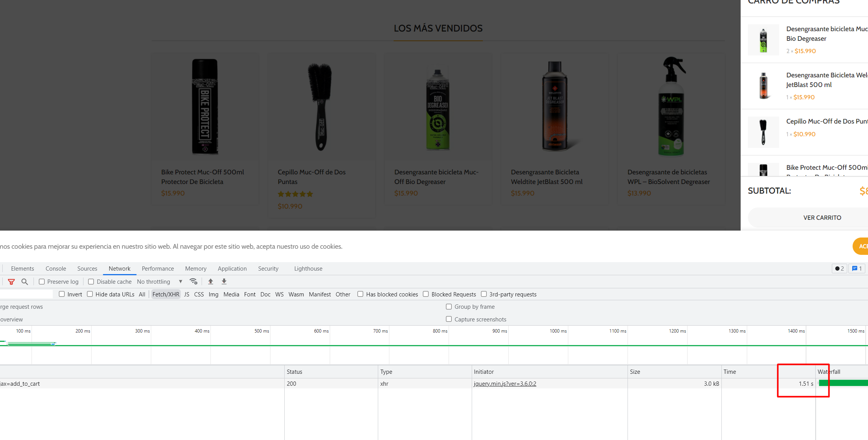The image size is (868, 440).
Task: Open Weldtite JetBlast cart item thumbnail
Action: point(763,86)
